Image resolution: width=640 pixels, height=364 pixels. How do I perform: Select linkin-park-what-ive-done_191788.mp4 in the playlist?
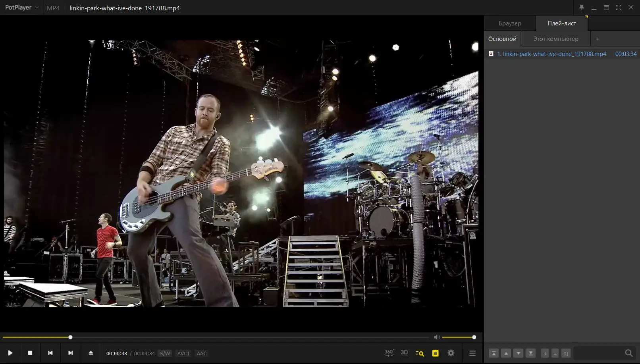point(562,54)
